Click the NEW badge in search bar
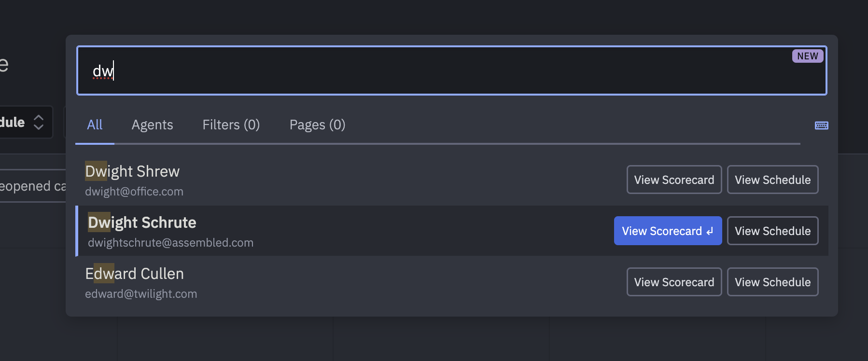Image resolution: width=868 pixels, height=361 pixels. point(808,56)
